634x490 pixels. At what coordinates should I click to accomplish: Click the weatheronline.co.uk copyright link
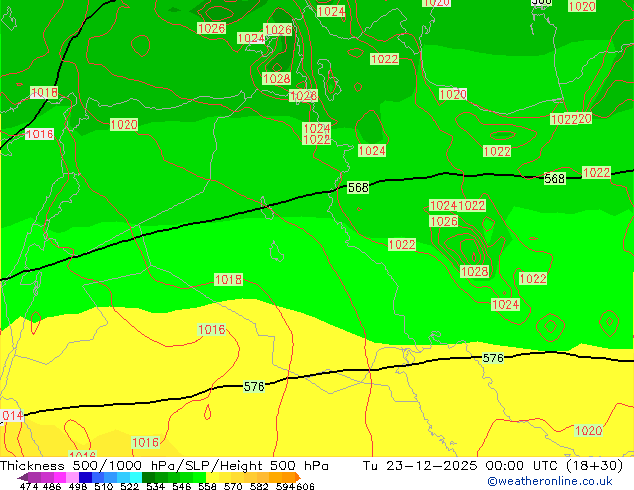click(x=549, y=481)
